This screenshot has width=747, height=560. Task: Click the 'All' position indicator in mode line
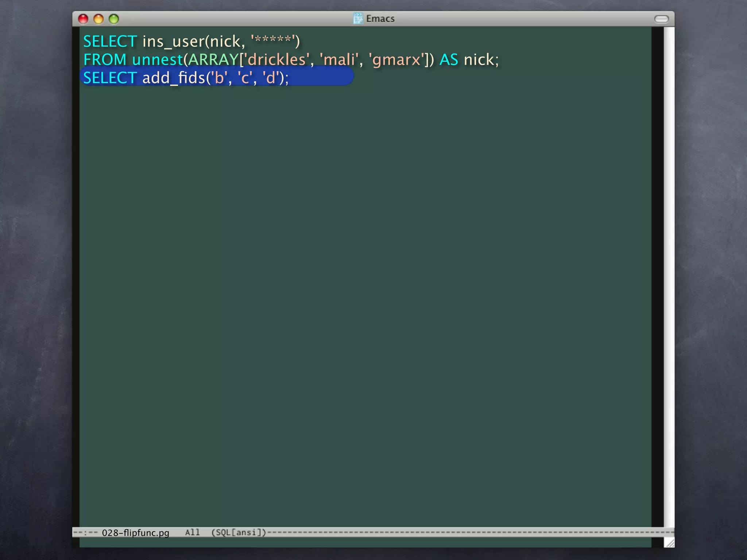[192, 532]
